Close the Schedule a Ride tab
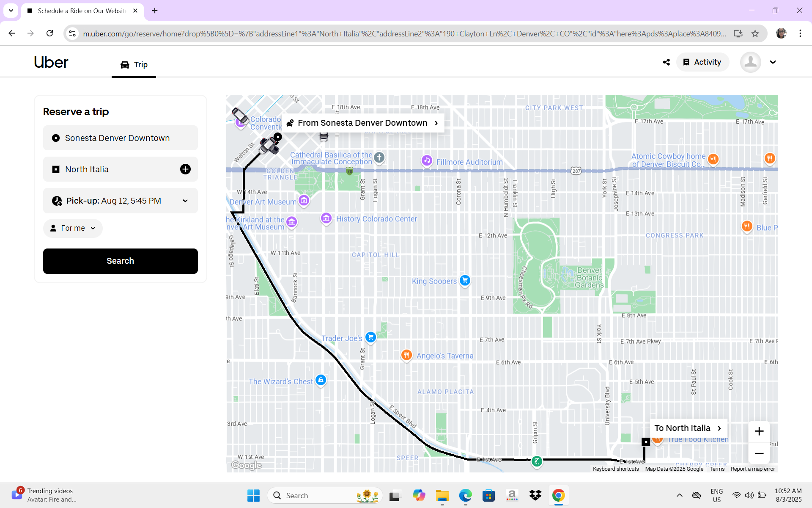 click(x=135, y=11)
